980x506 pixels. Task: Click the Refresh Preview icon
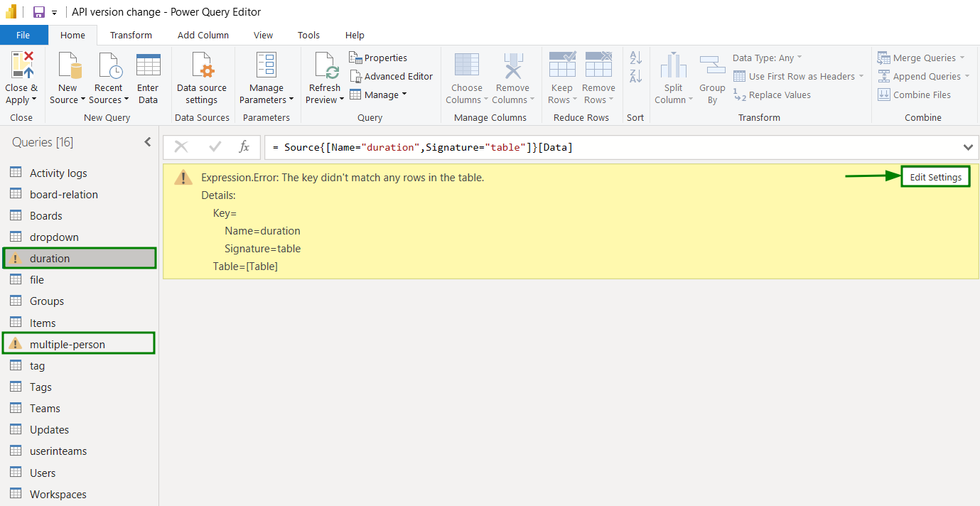[325, 65]
